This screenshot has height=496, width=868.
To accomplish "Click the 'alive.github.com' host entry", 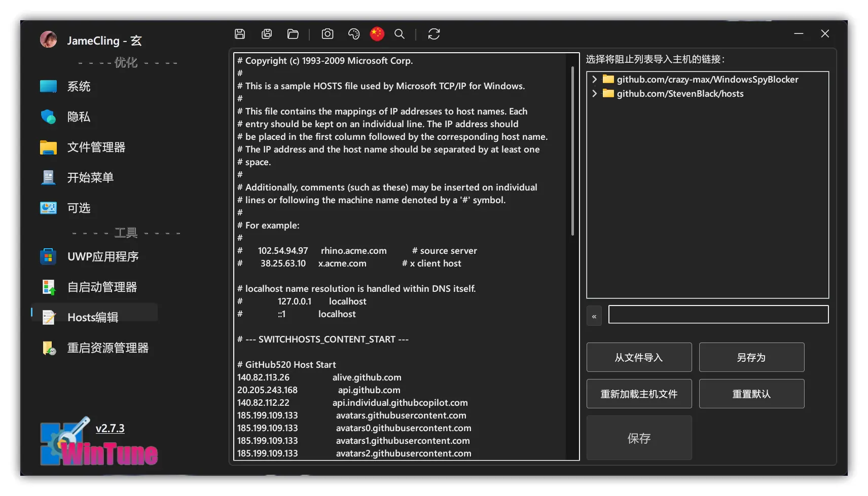I will coord(367,377).
